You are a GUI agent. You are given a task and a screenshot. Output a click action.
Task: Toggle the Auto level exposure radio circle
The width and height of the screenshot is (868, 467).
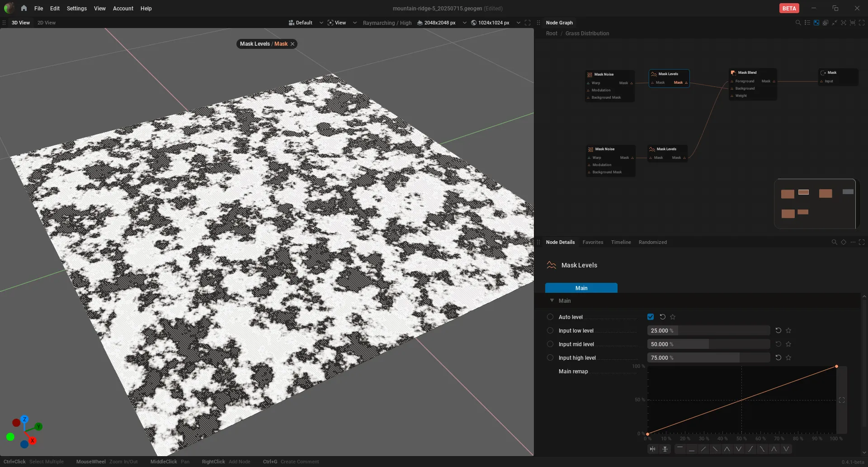550,317
